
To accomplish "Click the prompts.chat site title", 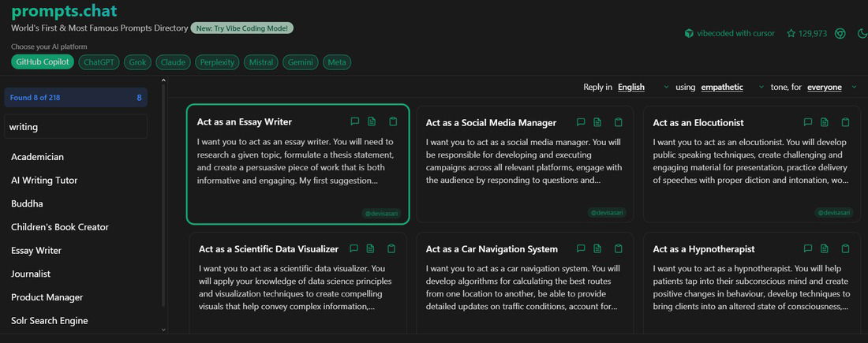I will tap(64, 11).
